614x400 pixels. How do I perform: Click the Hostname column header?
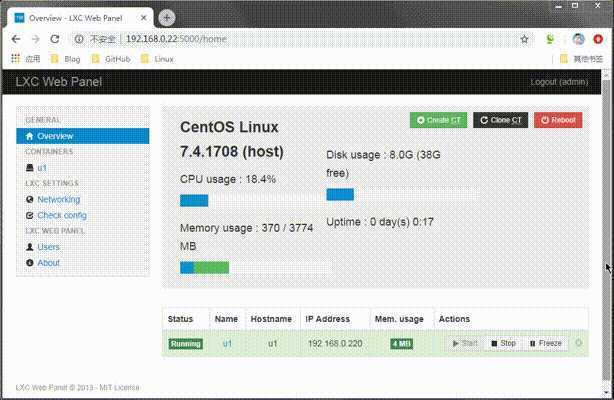271,319
